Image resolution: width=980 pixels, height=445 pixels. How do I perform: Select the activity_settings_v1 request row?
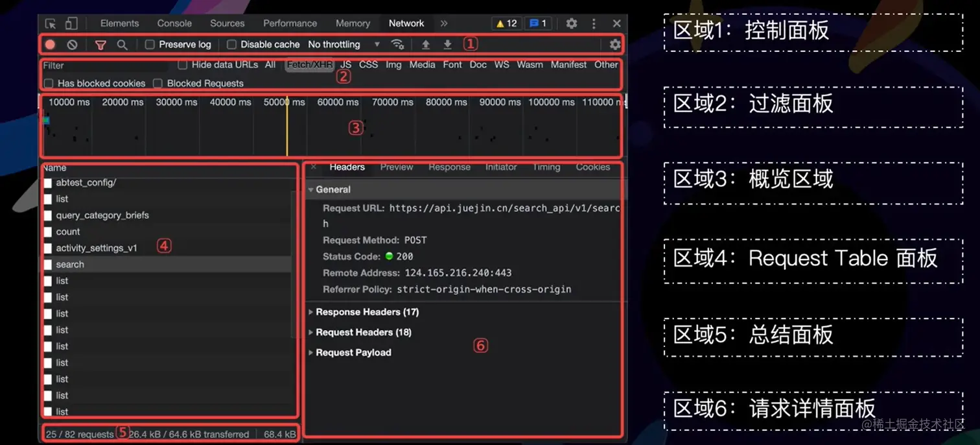click(x=167, y=248)
